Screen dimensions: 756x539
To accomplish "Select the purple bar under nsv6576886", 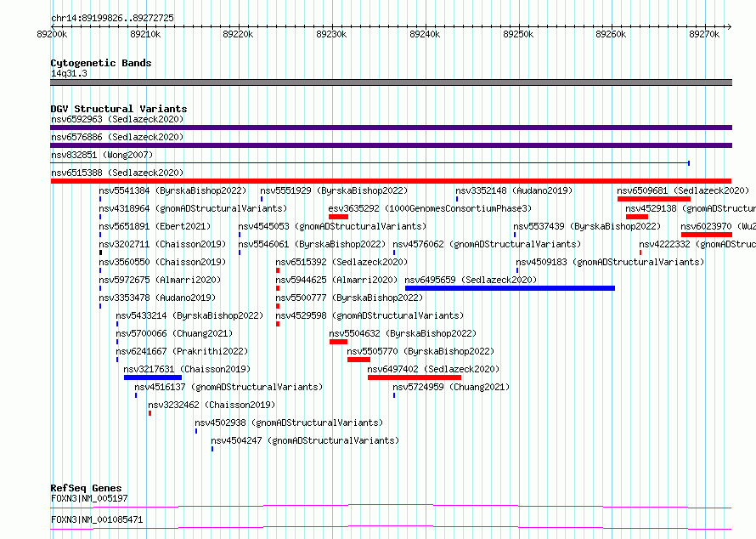I will (391, 145).
